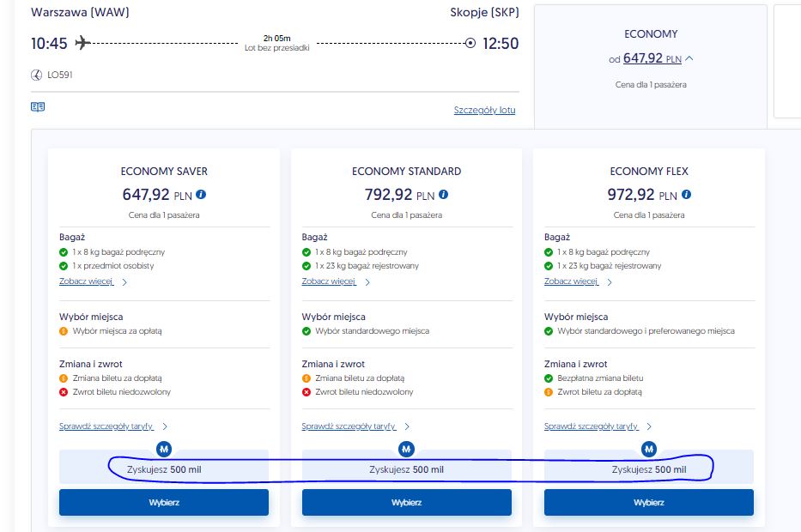The image size is (801, 532).
Task: Choose Economy Saver with its Wybierz button
Action: tap(164, 502)
